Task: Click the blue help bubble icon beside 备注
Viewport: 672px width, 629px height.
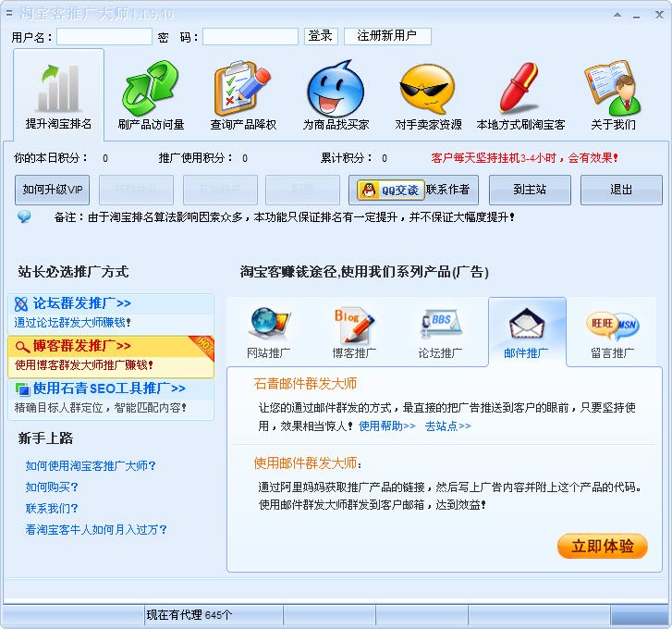Action: pos(24,216)
